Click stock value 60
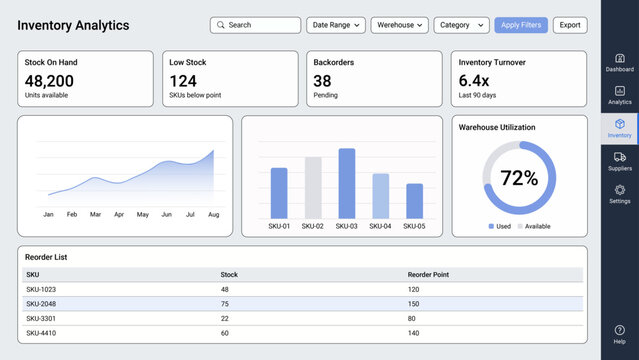This screenshot has height=360, width=639. tap(225, 333)
